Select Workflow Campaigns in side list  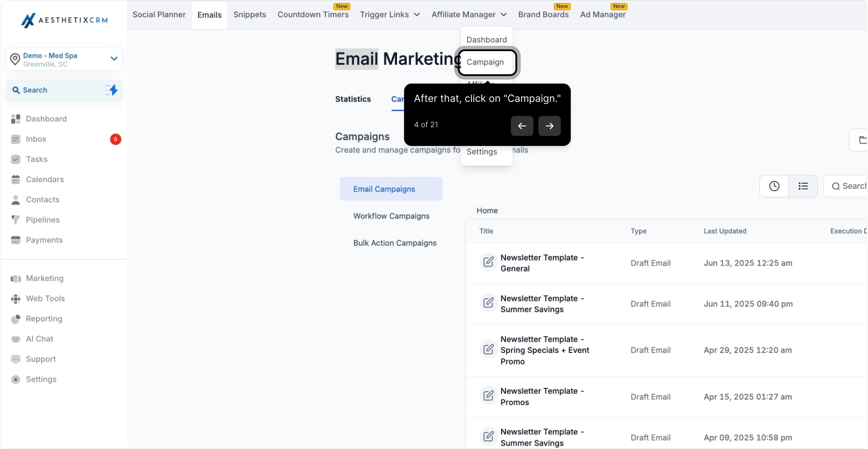click(x=391, y=216)
